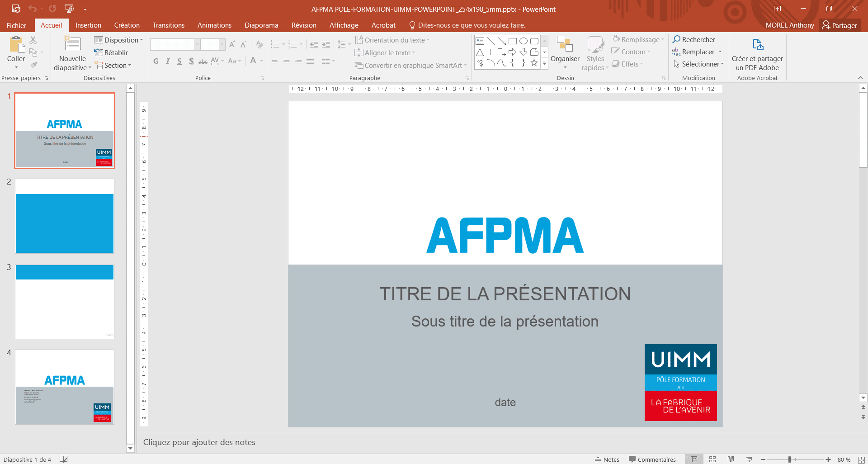Click the Rechercher button
This screenshot has width=868, height=464.
694,40
